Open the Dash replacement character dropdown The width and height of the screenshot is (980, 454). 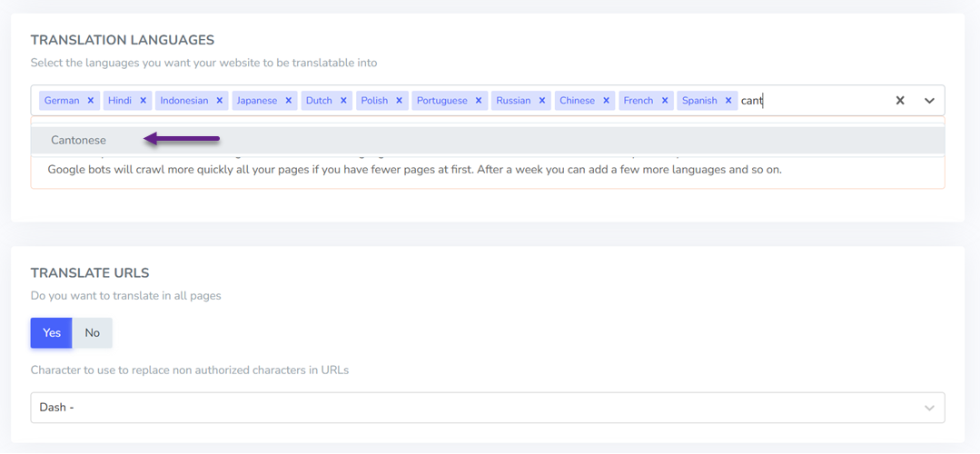488,408
